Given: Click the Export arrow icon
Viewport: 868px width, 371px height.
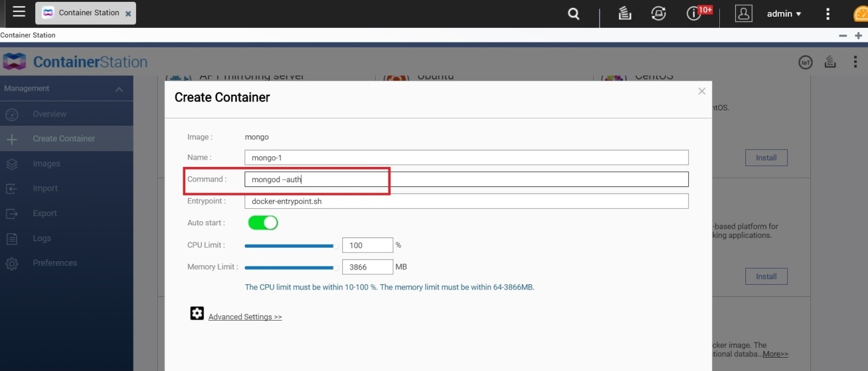Looking at the screenshot, I should pyautogui.click(x=12, y=214).
